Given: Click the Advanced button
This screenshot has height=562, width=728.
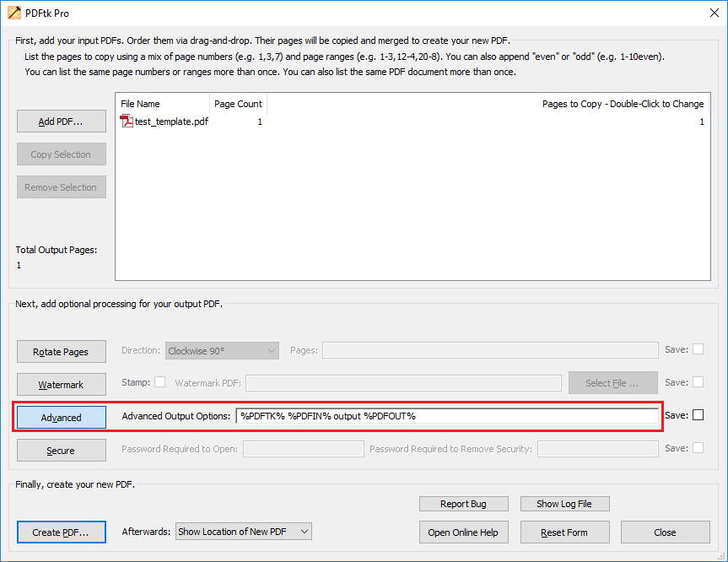Looking at the screenshot, I should point(62,418).
